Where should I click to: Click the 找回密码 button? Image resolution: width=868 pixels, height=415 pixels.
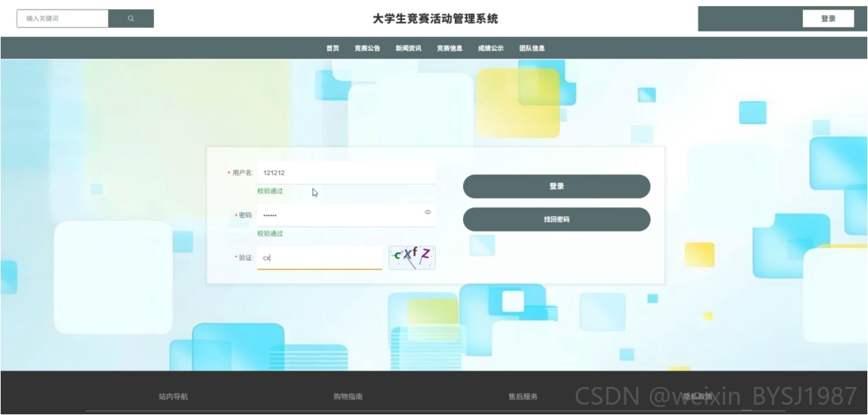(557, 219)
